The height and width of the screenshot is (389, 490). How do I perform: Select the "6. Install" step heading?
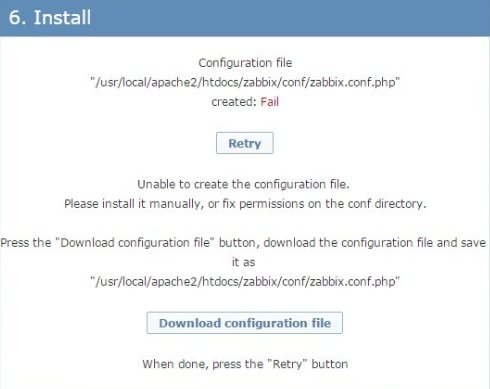click(50, 17)
